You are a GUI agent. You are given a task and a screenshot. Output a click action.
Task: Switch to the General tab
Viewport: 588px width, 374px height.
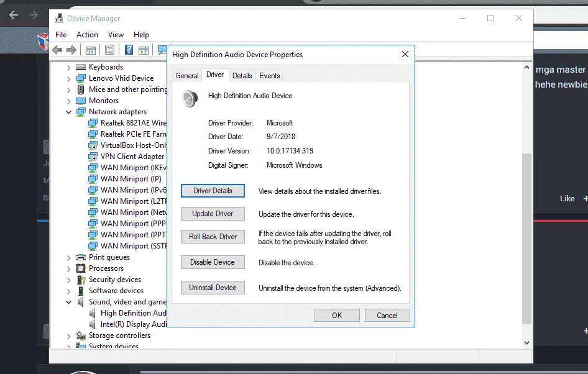186,75
